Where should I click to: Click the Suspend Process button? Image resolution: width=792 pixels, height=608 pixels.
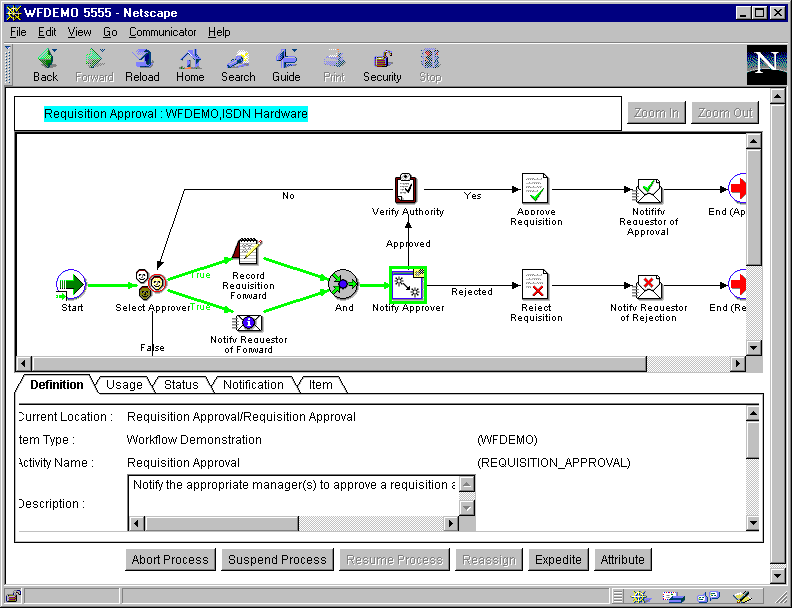coord(277,560)
